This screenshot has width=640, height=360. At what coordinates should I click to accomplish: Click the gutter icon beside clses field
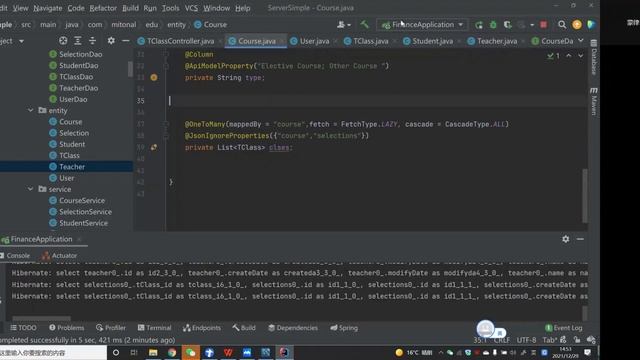[x=154, y=147]
